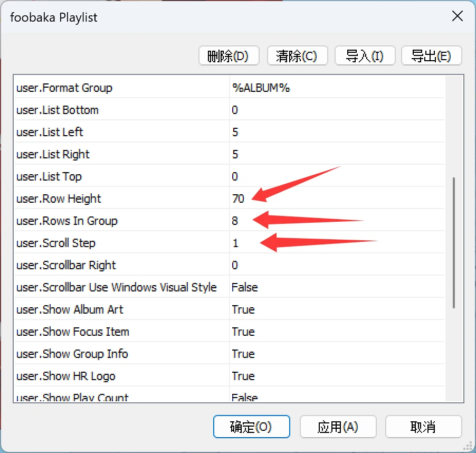Click True value for Show Group Info
Screen dimensions: 476x453
(x=243, y=354)
